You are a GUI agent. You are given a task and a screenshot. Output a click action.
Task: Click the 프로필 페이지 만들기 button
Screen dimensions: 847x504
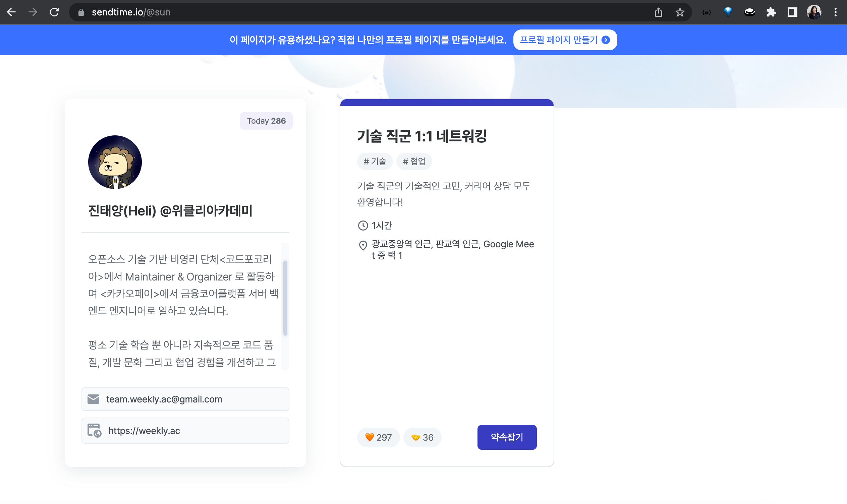click(565, 40)
